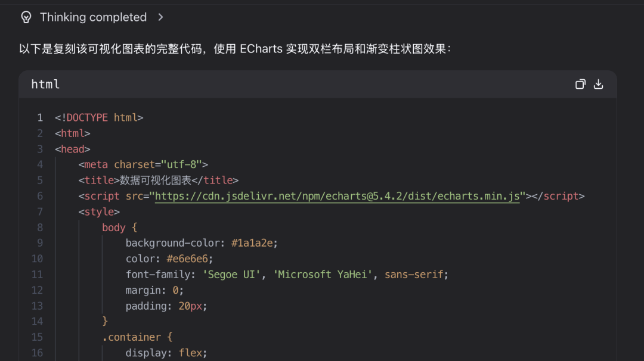Expand the Thinking completed chevron
Image resolution: width=644 pixels, height=361 pixels.
click(160, 17)
